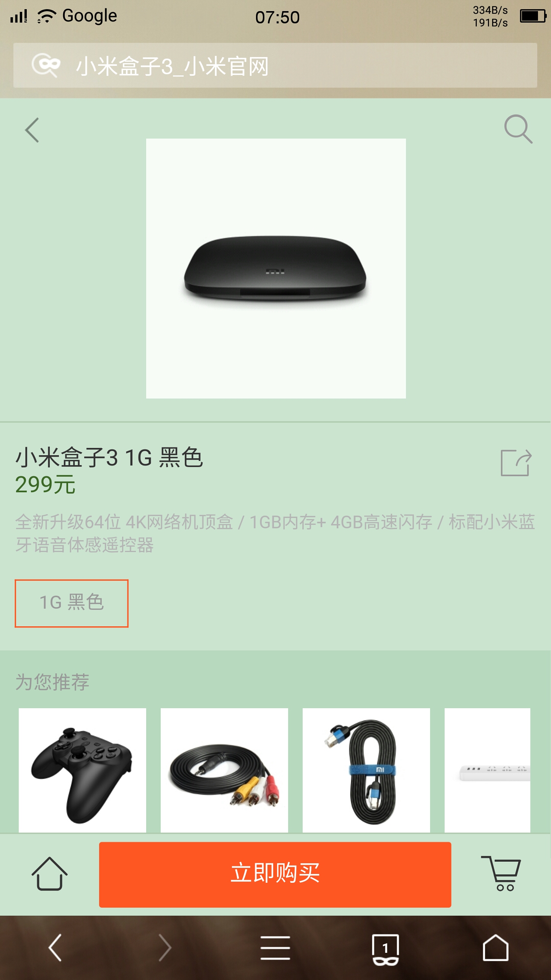Screen dimensions: 551x980
Task: Open browser tabs switcher showing 1
Action: point(385,949)
